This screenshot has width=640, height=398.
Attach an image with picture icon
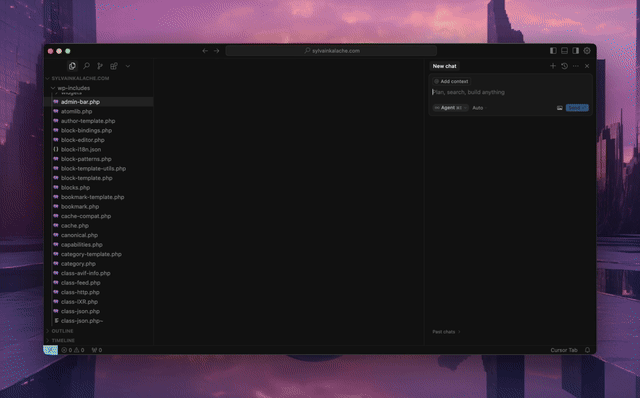[560, 108]
